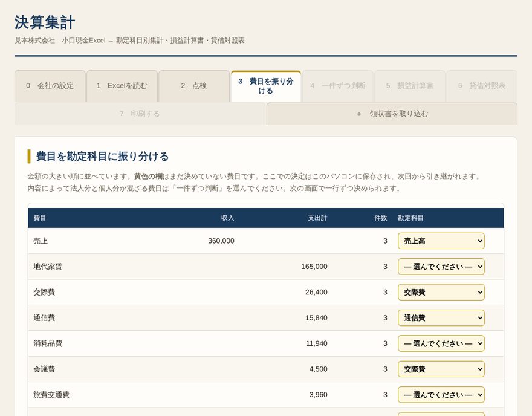Open the account dropdown for 売上 row
The image size is (532, 416).
pyautogui.click(x=441, y=241)
